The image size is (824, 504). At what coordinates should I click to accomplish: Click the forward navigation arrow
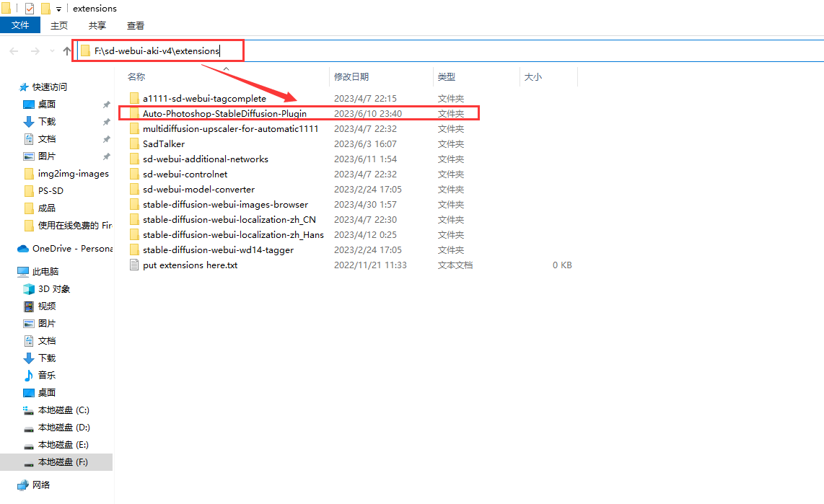pos(35,51)
